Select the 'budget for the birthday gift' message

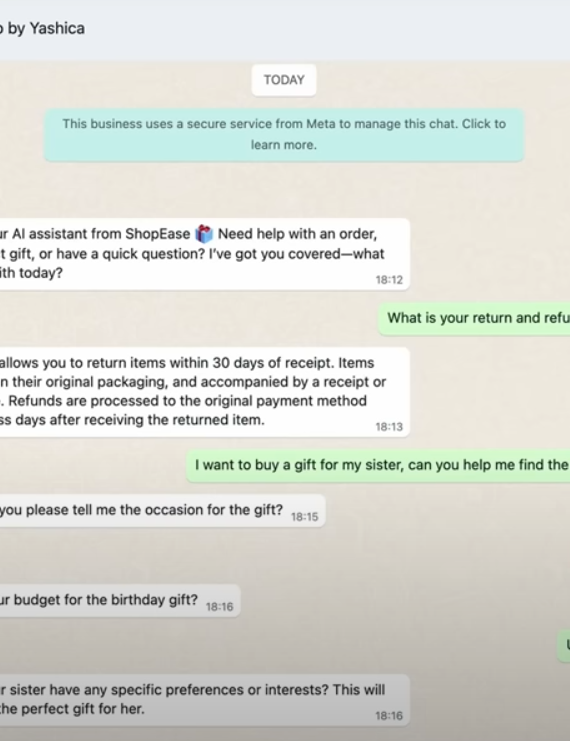(120, 601)
